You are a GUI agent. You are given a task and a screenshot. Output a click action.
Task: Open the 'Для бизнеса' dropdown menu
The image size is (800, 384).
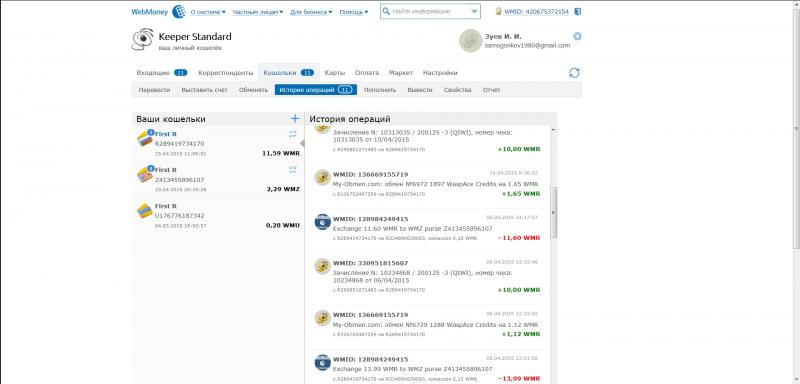coord(311,12)
